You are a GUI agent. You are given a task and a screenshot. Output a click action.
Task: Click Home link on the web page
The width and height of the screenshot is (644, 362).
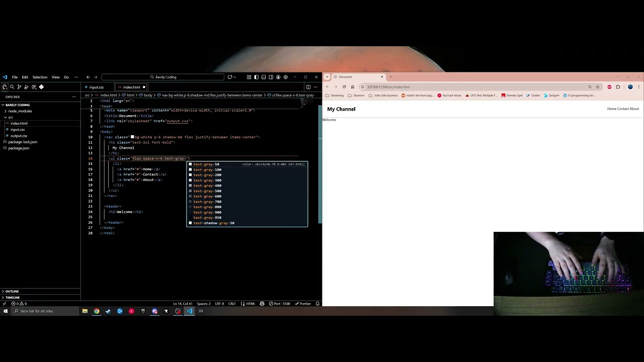pos(611,109)
